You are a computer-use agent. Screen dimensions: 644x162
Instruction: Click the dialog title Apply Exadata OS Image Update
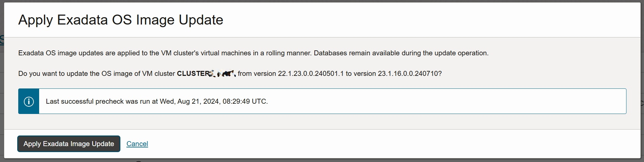click(x=121, y=20)
